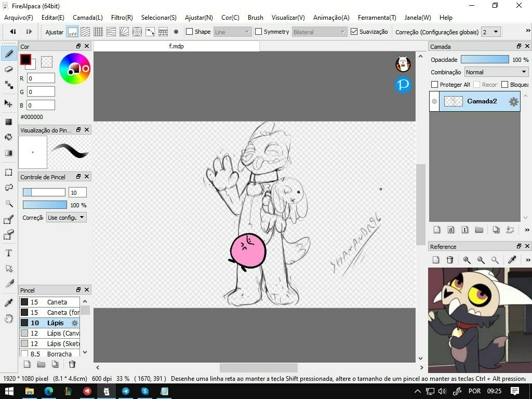Select the Borracha brush in list
This screenshot has height=399, width=532.
pos(49,353)
